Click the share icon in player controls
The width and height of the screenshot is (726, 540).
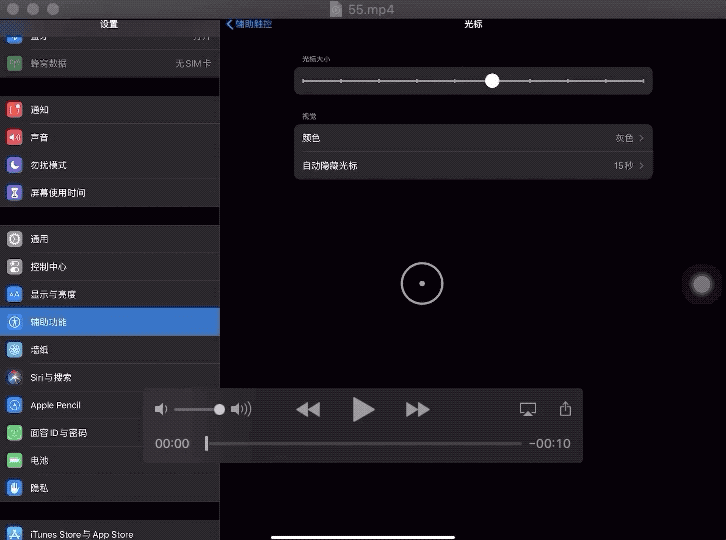coord(565,409)
